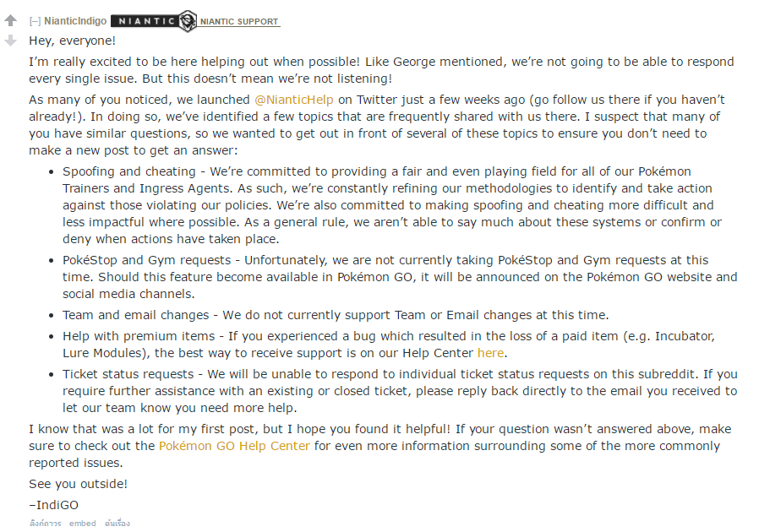759x532 pixels.
Task: Click the 'Ticket status requests' bullet text
Action: tap(128, 374)
